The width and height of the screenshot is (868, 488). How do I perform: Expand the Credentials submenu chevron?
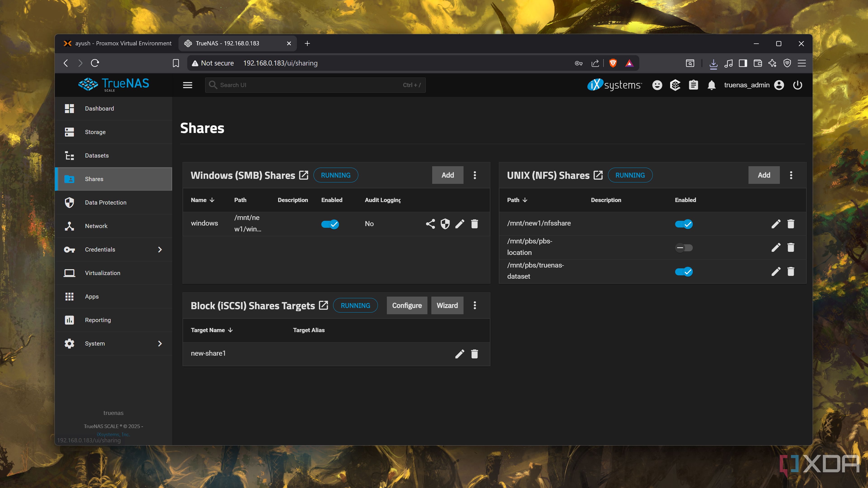tap(160, 250)
